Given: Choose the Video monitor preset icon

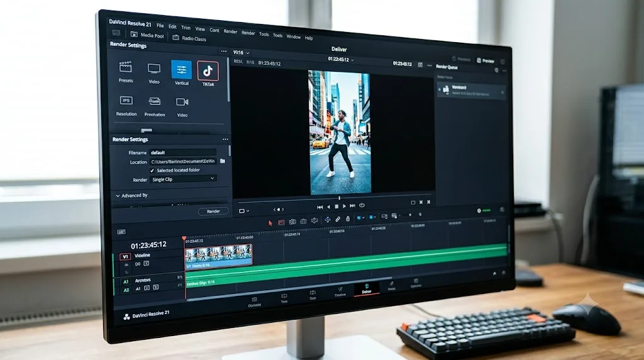Looking at the screenshot, I should tap(154, 68).
